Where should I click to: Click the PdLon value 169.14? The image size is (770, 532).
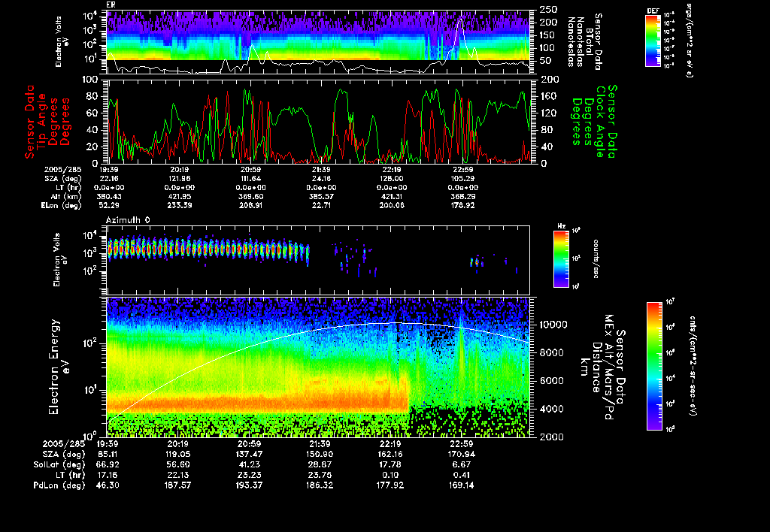tap(461, 485)
